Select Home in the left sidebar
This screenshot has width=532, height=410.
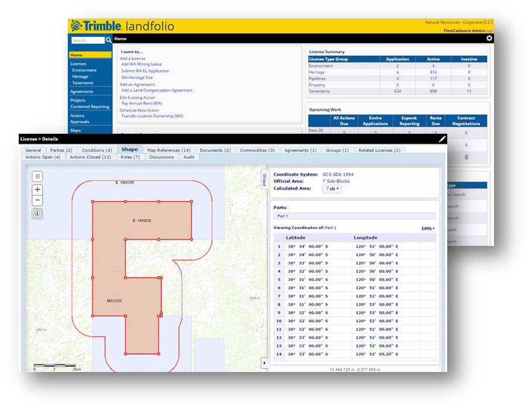(90, 55)
